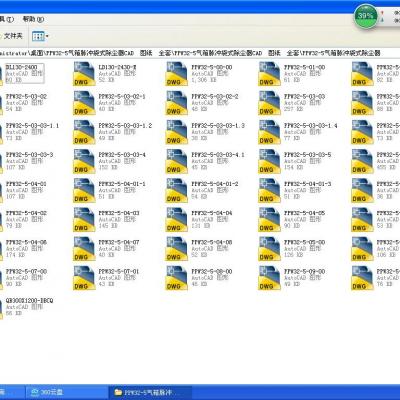Click the PPW32-5-04-03 DWG icon
Screen dimensions: 400x400
[x=84, y=220]
